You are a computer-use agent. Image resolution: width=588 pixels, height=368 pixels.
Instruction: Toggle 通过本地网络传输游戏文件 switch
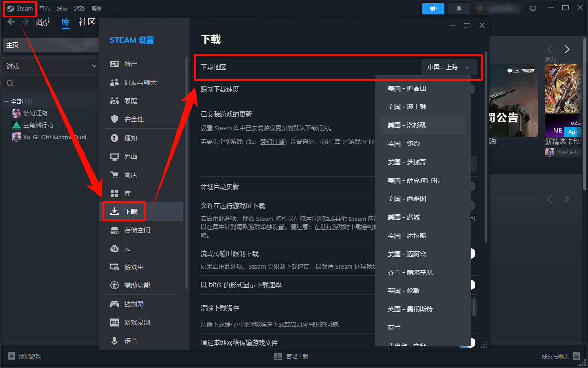[x=468, y=343]
